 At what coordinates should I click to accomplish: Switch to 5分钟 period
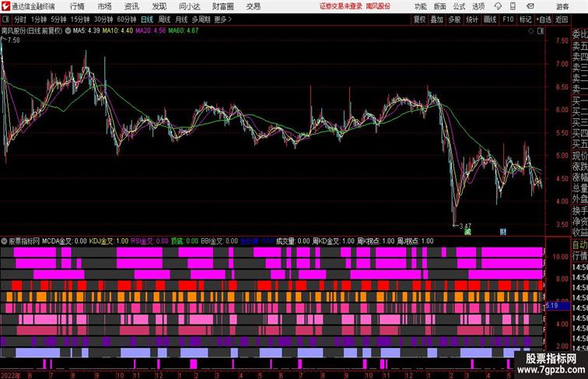pyautogui.click(x=58, y=19)
